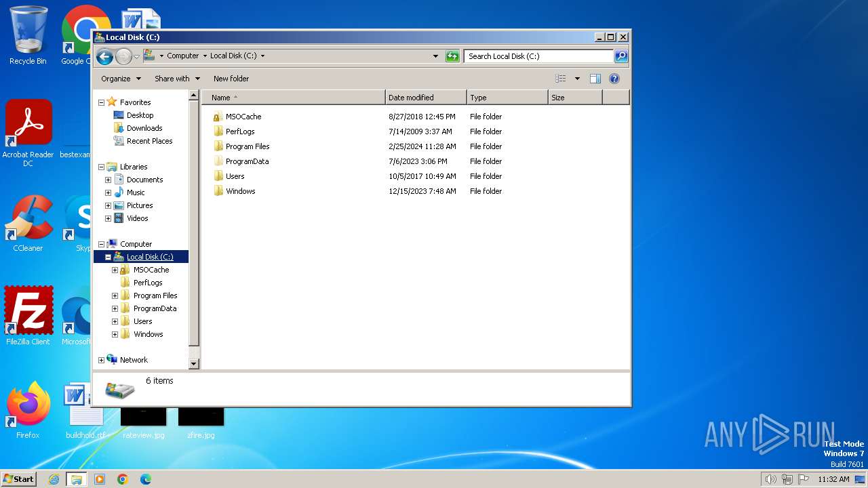The height and width of the screenshot is (488, 868).
Task: Open the recent pages dropdown arrow
Action: point(136,56)
